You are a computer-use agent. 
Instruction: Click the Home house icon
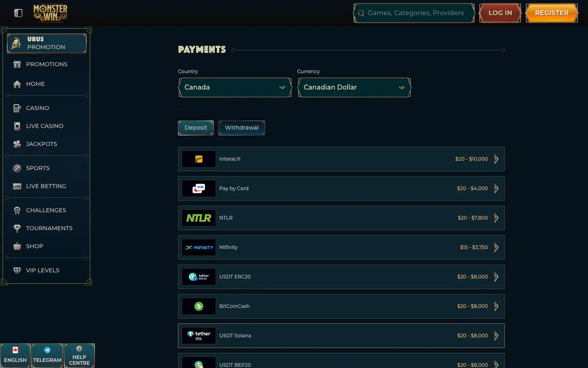click(x=17, y=84)
